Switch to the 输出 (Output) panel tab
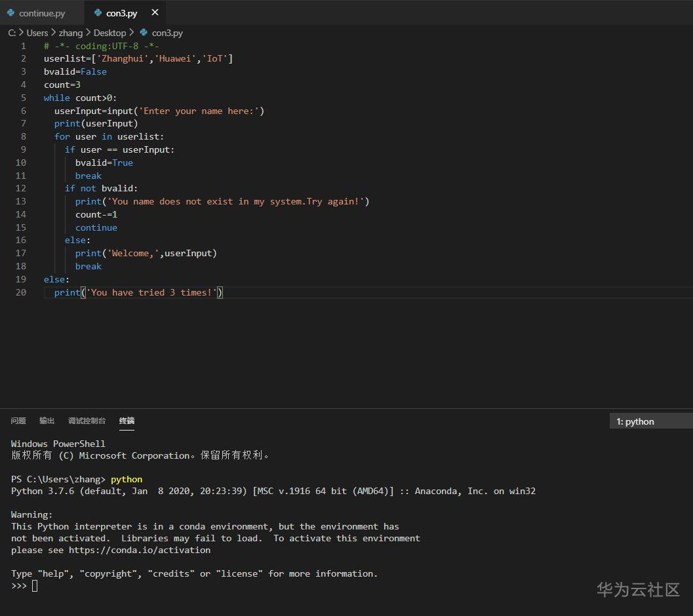 tap(47, 421)
